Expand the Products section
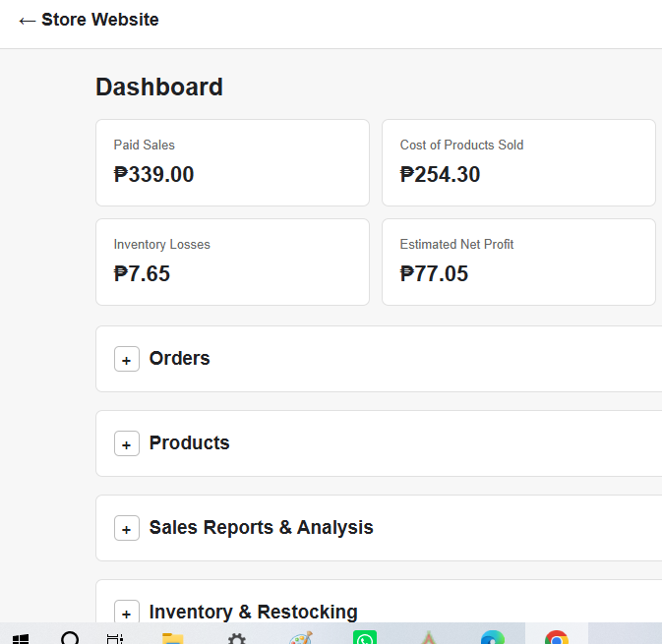The width and height of the screenshot is (662, 644). [127, 443]
